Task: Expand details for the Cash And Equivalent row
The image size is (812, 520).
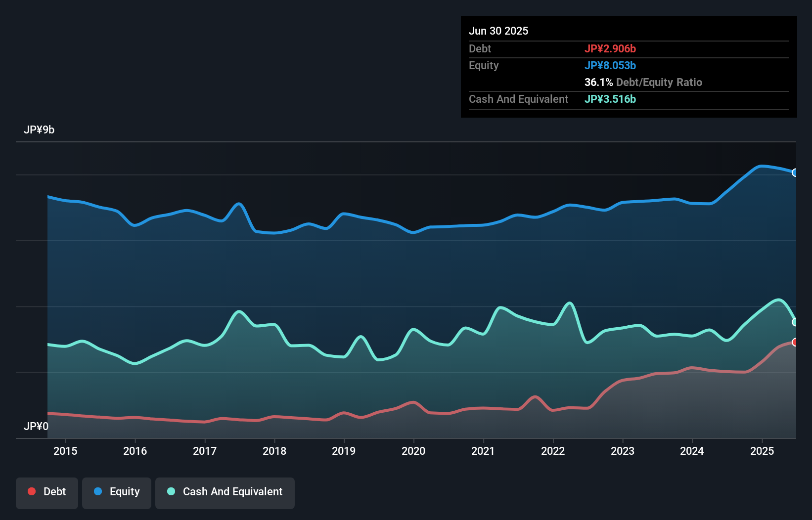Action: click(x=518, y=99)
